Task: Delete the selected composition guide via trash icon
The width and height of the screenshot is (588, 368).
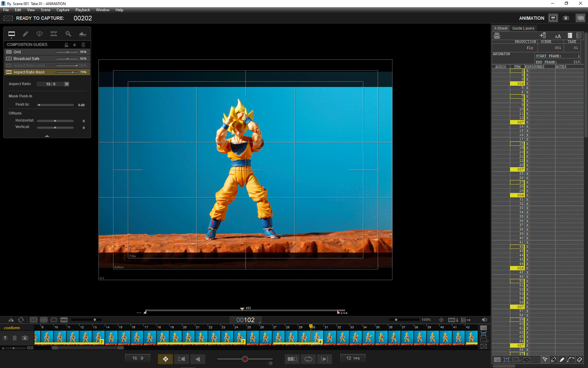Action: 83,45
